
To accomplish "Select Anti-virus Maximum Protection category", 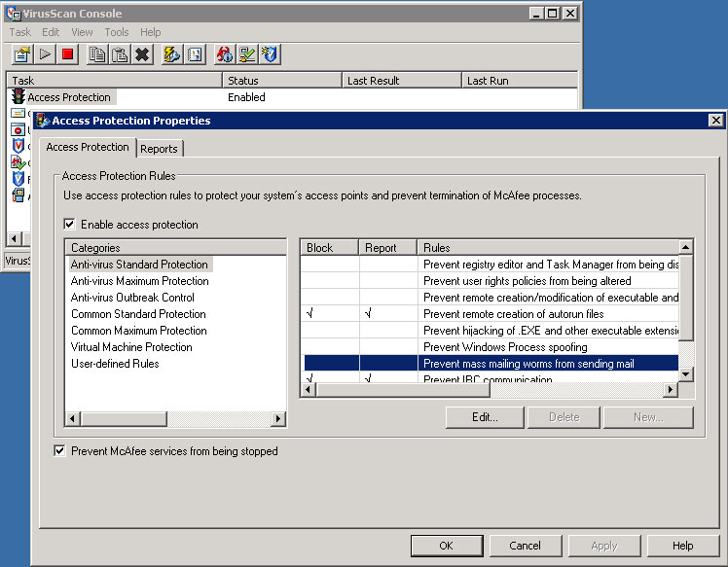I will coord(140,281).
